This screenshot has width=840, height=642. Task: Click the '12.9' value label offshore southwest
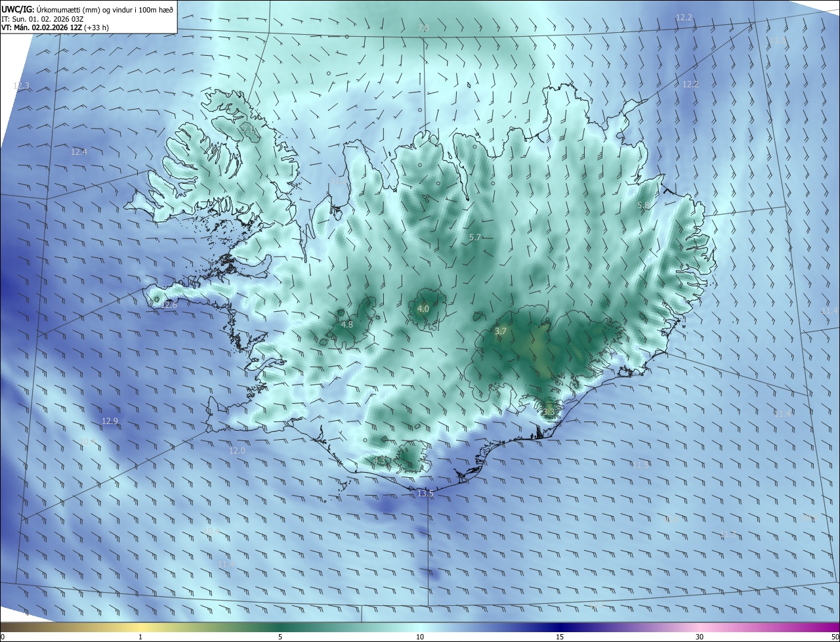tap(110, 421)
